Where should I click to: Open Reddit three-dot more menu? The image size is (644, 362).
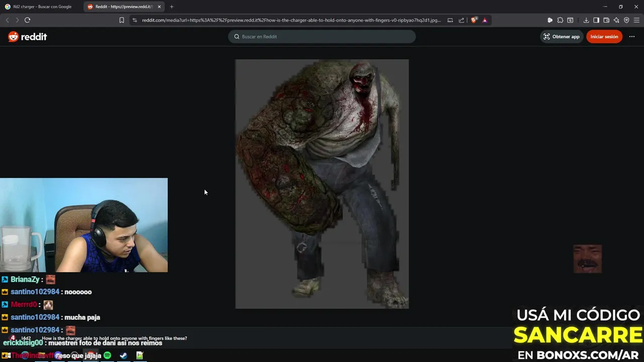(632, 37)
